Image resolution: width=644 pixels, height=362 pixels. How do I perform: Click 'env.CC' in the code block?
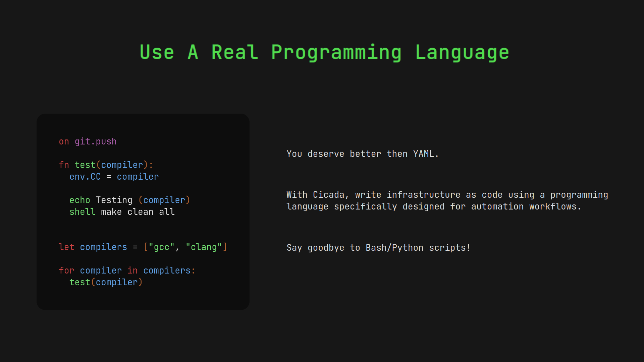pos(85,177)
